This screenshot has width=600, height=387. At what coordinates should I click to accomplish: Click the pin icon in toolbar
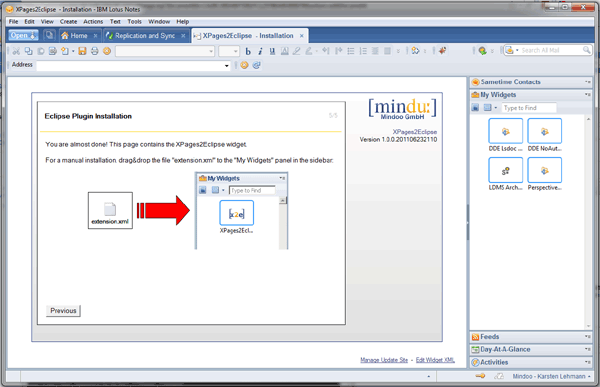pyautogui.click(x=443, y=51)
